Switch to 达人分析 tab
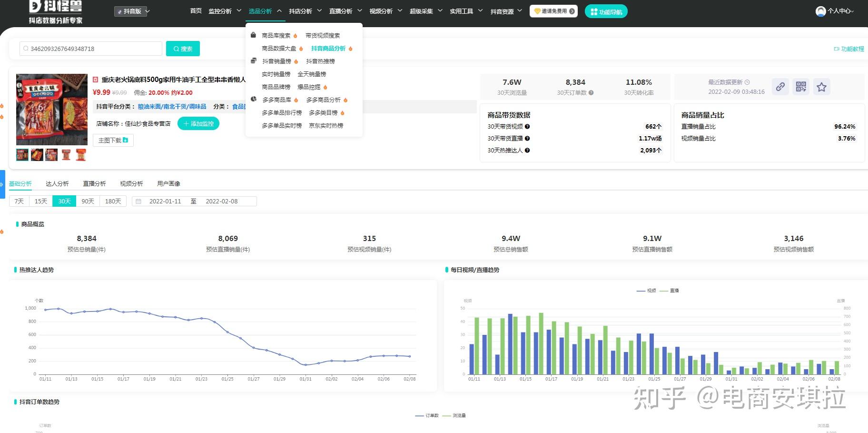Image resolution: width=868 pixels, height=433 pixels. (x=57, y=184)
